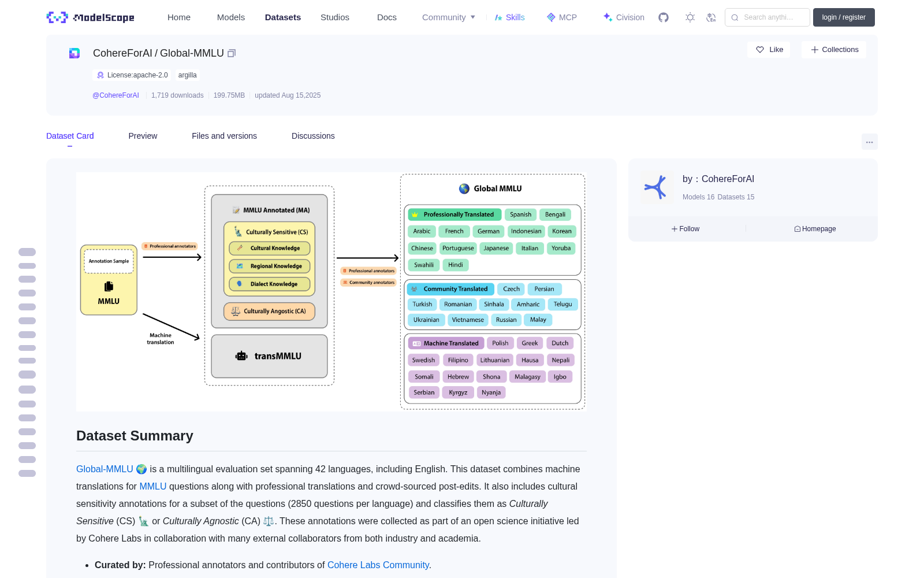Image resolution: width=924 pixels, height=578 pixels.
Task: Follow the CohereForAI organization
Action: 685,229
